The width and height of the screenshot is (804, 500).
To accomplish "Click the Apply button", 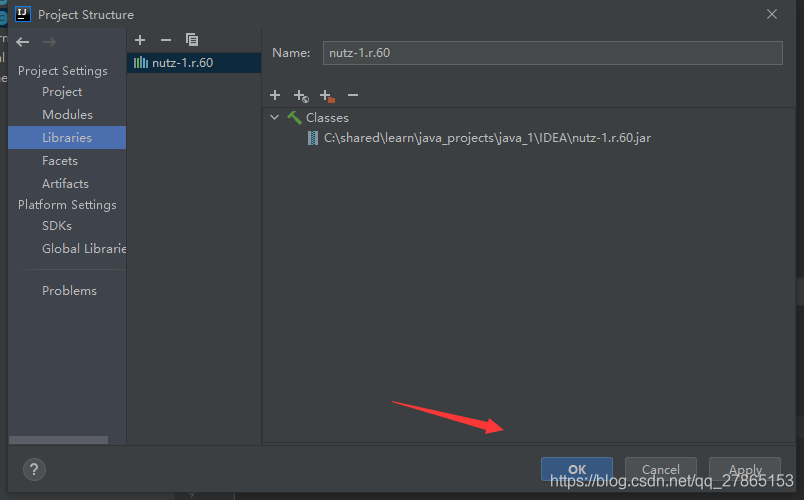I will (745, 469).
